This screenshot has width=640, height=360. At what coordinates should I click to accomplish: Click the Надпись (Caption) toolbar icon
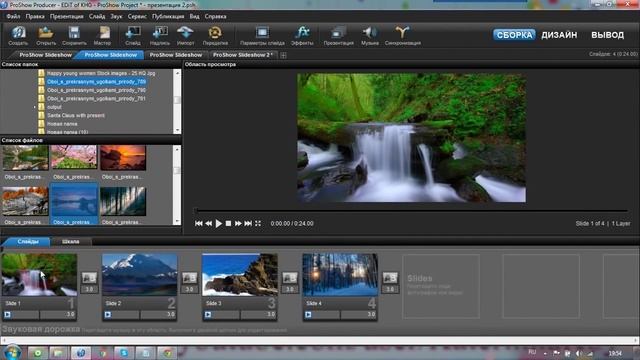(x=160, y=35)
